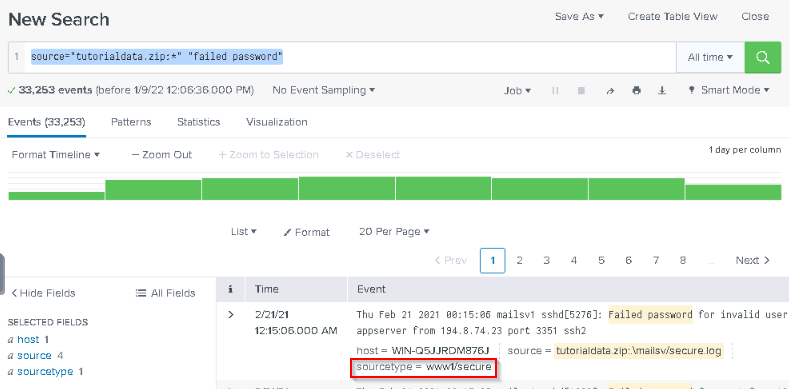Select the last timeline column bar

tap(733, 192)
